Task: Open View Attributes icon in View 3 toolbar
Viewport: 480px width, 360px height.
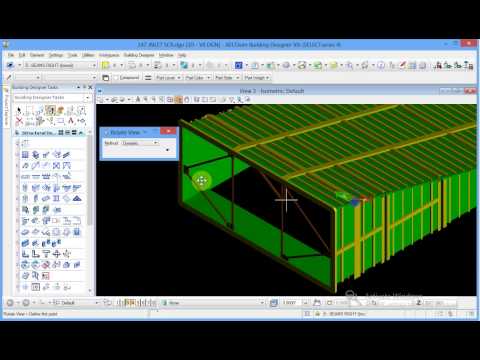Action: [100, 99]
